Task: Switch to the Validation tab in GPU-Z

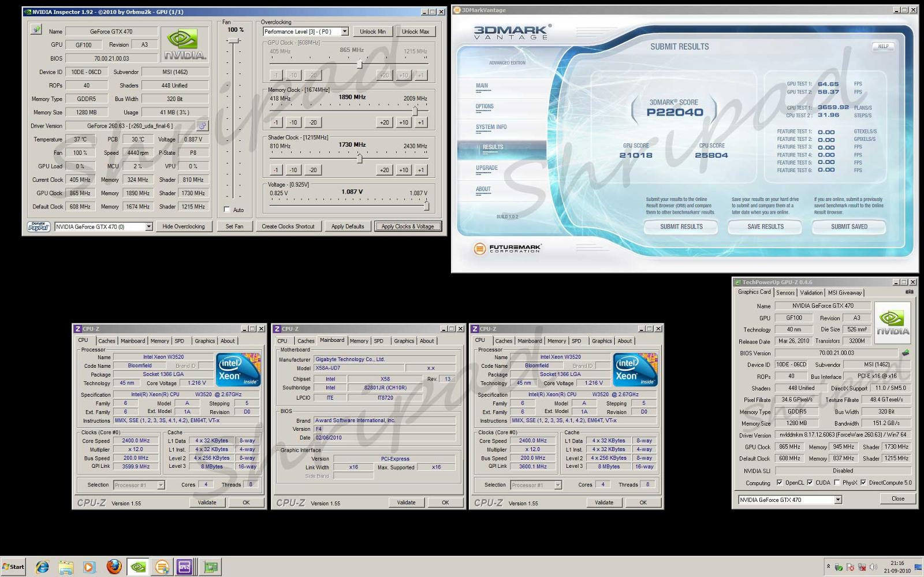Action: coord(811,293)
